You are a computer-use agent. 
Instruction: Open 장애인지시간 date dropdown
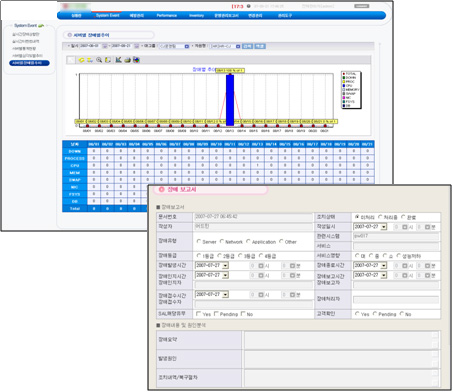225,275
